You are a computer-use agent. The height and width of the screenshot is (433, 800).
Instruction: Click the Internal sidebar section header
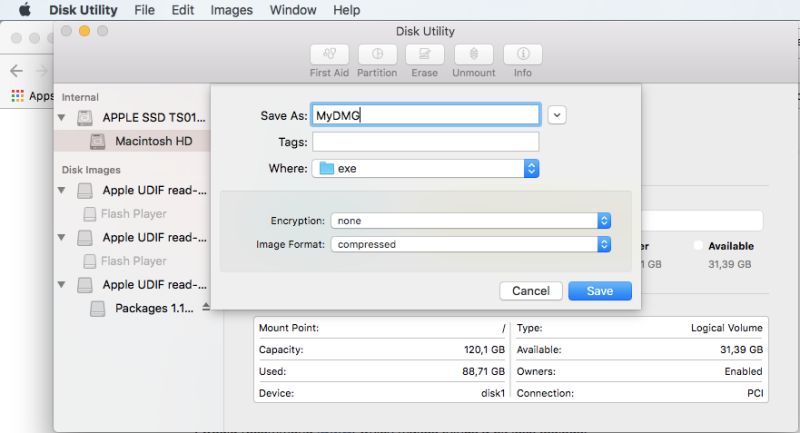(80, 97)
